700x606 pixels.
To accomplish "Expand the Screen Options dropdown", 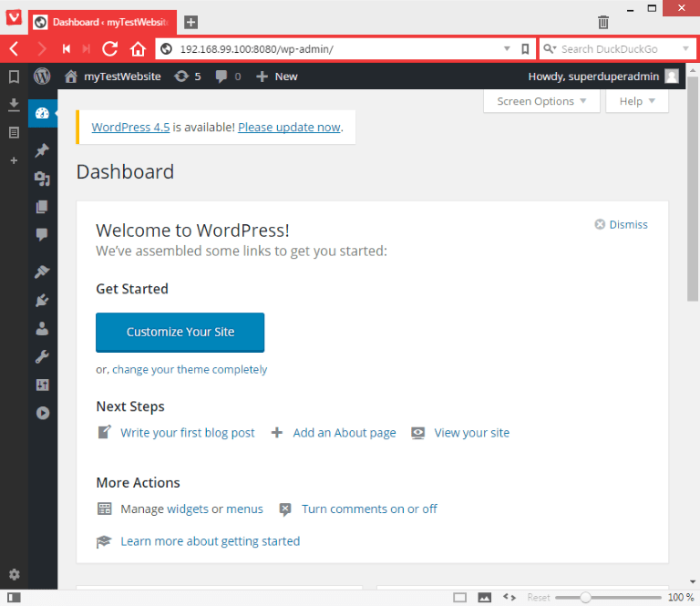I will 541,101.
